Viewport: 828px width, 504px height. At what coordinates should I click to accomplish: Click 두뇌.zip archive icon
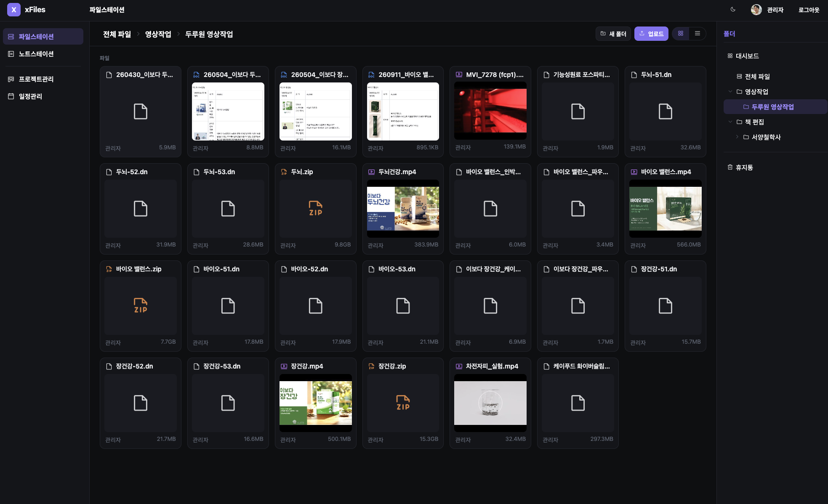tap(316, 209)
